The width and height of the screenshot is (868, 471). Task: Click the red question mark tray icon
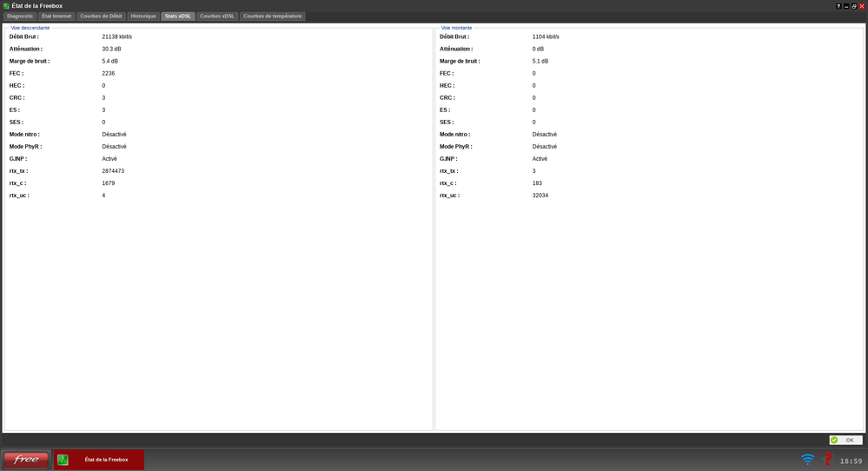(x=827, y=459)
